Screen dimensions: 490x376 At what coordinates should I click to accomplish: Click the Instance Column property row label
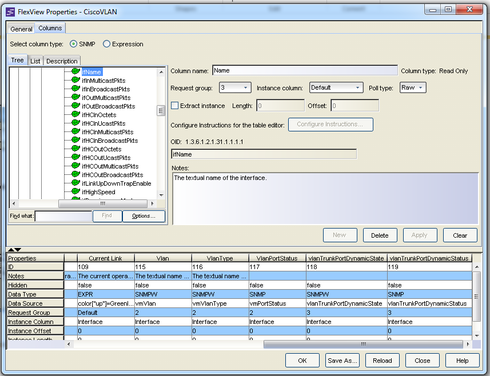pos(35,322)
